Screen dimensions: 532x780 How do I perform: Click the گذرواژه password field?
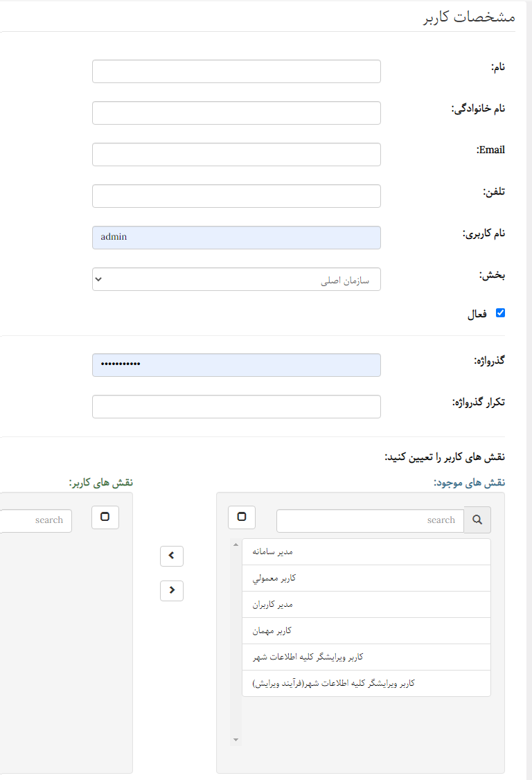tap(236, 365)
